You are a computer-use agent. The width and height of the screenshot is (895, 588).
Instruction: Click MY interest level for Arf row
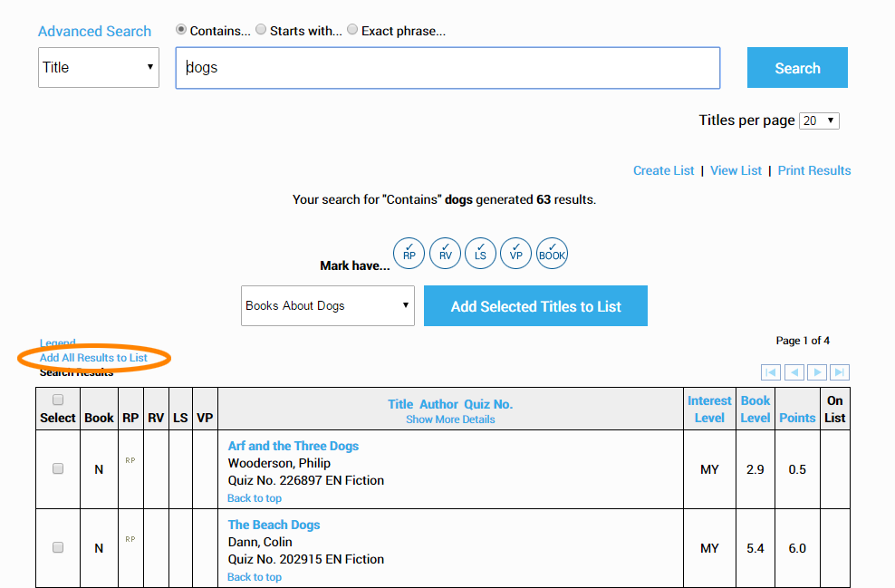coord(709,470)
